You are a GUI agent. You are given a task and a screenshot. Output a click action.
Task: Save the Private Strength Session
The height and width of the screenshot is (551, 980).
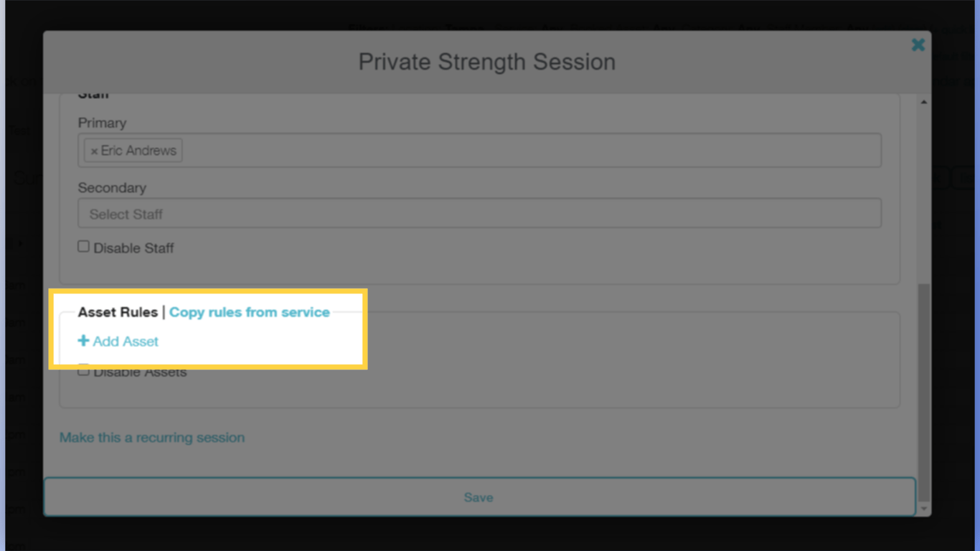click(479, 496)
